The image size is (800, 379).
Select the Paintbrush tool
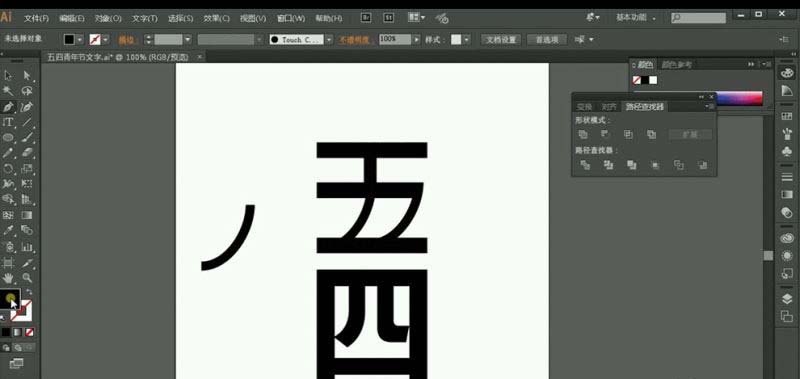point(27,138)
